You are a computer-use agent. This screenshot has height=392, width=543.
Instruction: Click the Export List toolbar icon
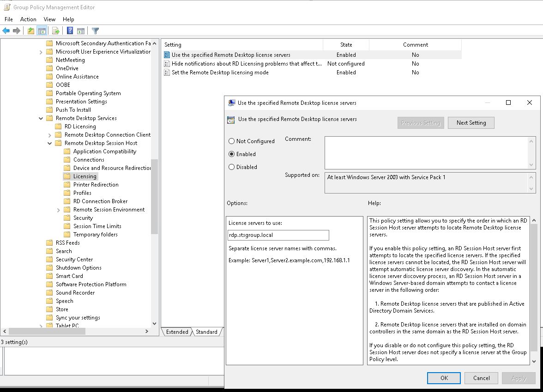55,30
